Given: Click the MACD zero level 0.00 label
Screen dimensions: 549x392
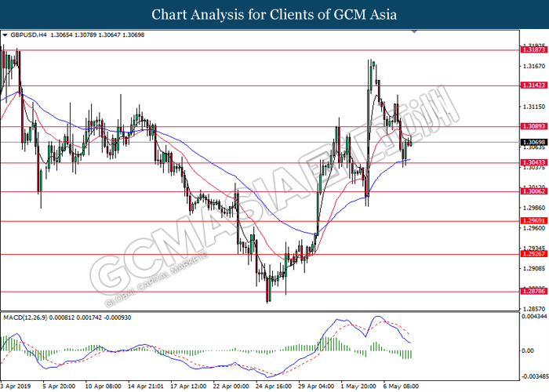Looking at the screenshot, I should 528,350.
